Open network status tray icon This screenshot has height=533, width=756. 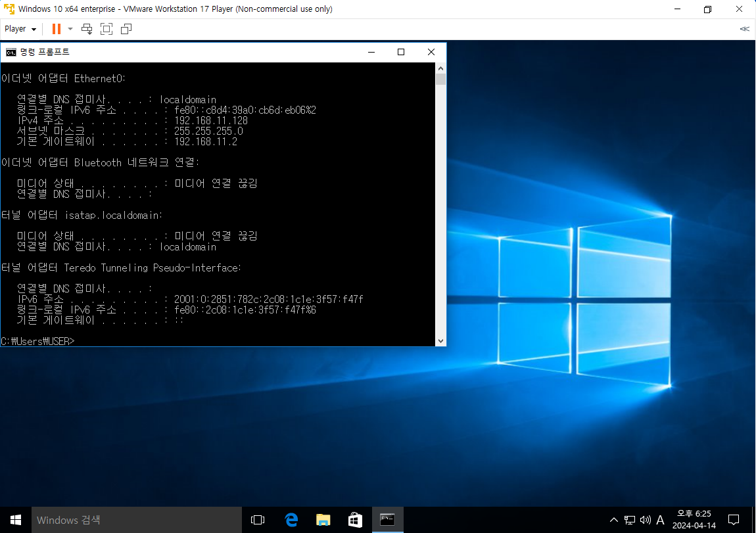[630, 520]
